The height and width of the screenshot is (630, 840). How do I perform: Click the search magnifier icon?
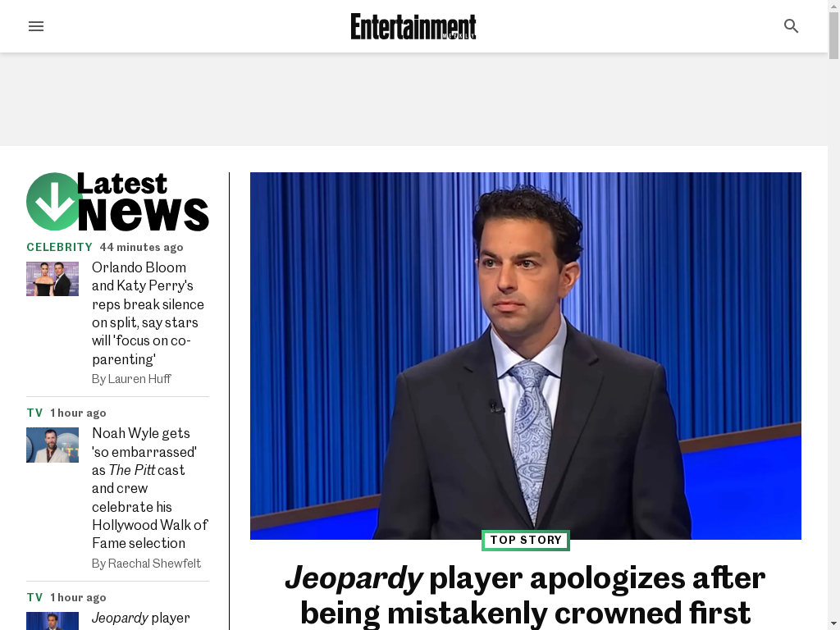click(x=791, y=26)
